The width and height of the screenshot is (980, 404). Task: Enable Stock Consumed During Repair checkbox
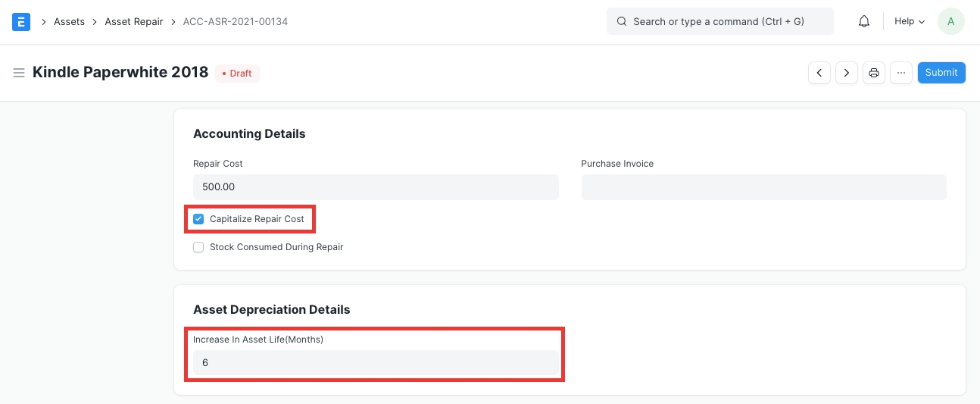tap(198, 247)
